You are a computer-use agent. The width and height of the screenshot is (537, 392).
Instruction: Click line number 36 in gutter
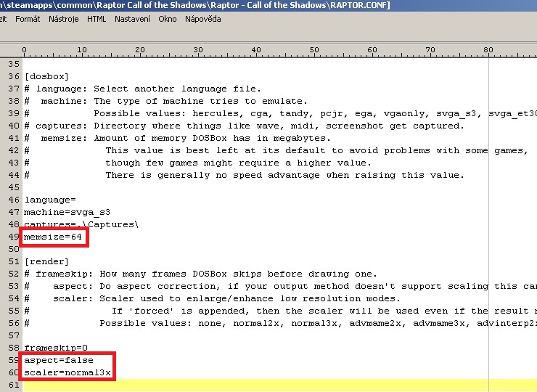(x=14, y=76)
